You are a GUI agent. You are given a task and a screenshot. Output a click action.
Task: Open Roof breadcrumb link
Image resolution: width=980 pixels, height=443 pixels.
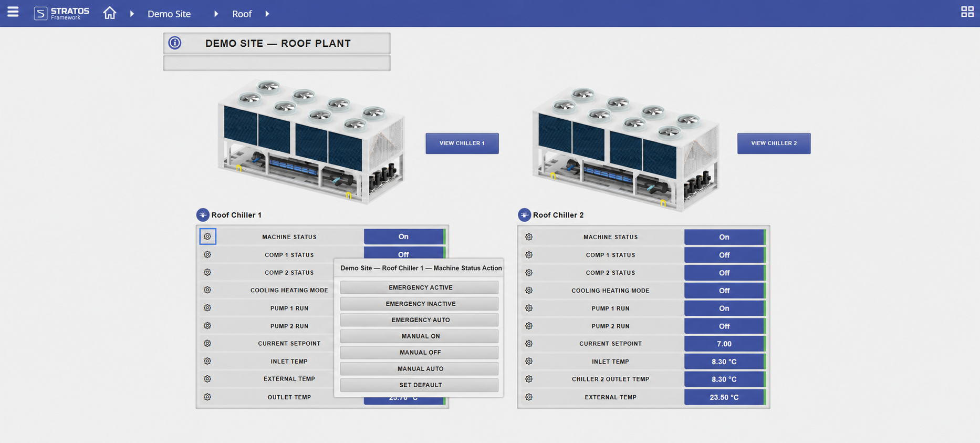click(x=242, y=14)
